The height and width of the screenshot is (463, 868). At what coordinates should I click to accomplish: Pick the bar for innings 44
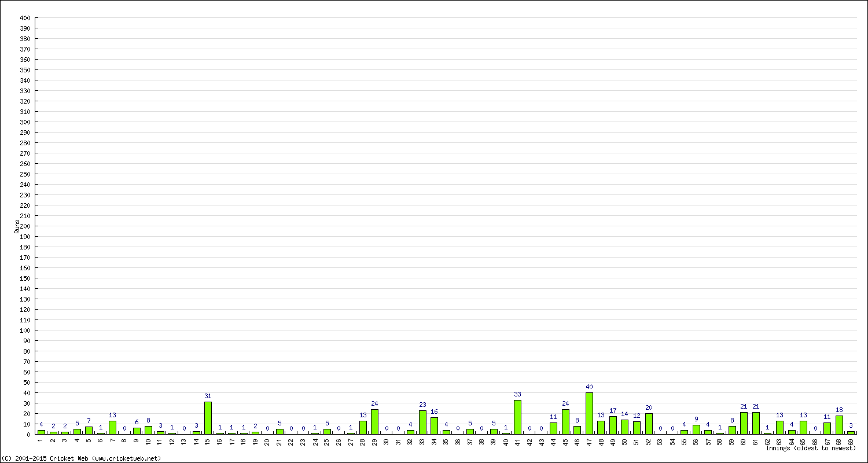(x=553, y=428)
